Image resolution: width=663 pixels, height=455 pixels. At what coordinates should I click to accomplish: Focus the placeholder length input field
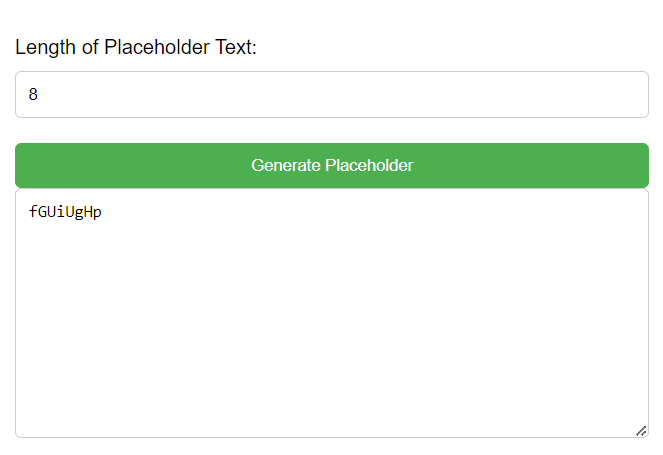(331, 94)
